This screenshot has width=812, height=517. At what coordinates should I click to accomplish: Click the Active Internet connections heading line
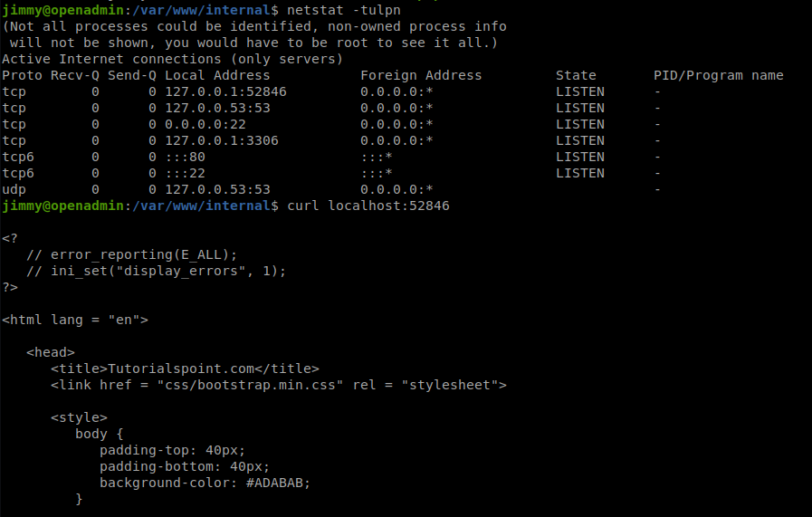pos(172,59)
